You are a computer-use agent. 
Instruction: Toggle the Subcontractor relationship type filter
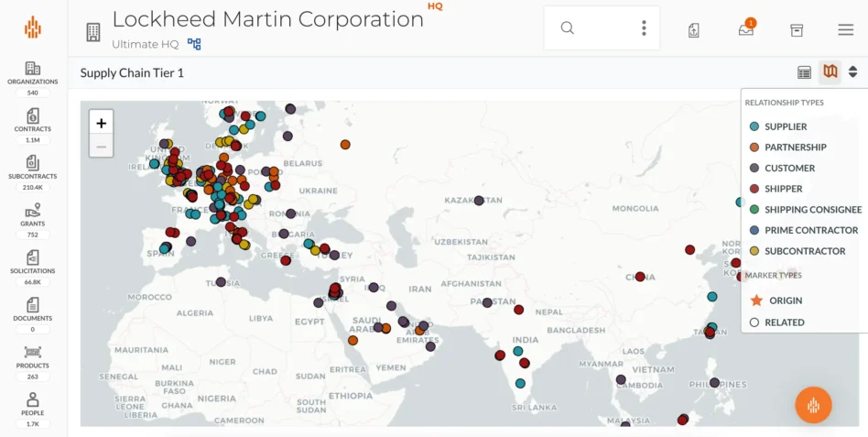(804, 251)
